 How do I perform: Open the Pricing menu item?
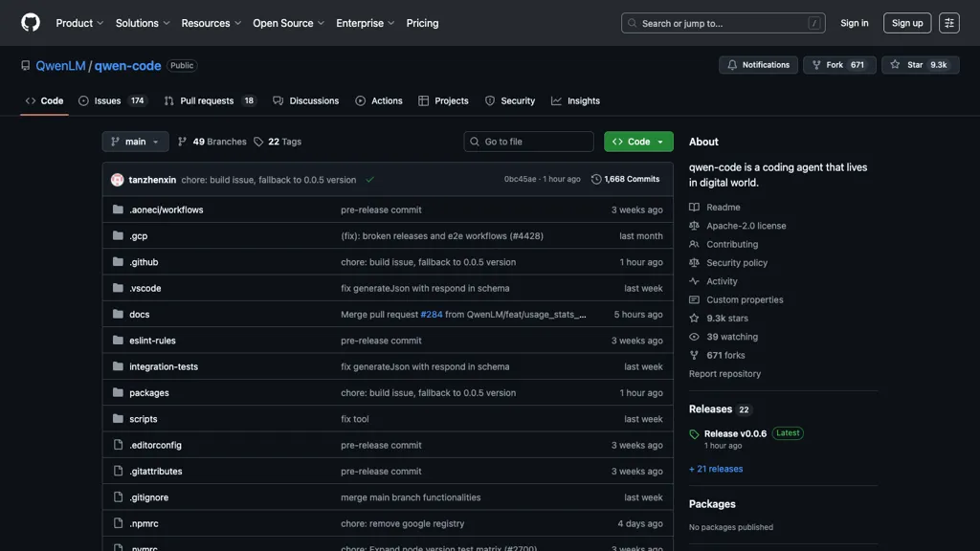tap(422, 23)
